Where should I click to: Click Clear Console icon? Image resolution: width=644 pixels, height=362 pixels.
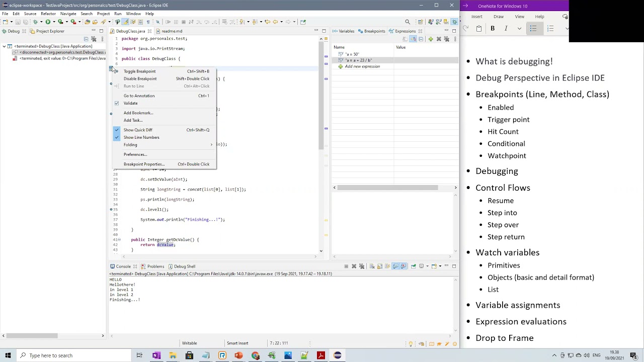coord(372,266)
